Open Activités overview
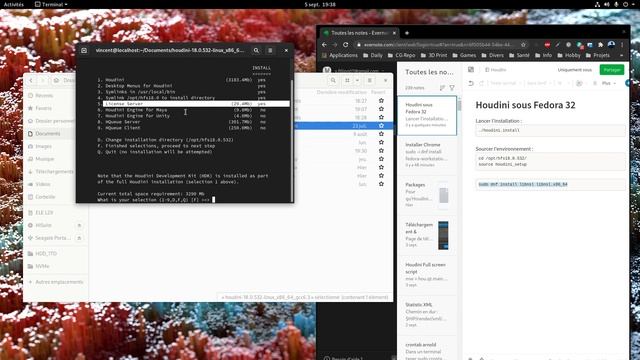640x360 pixels. [13, 4]
